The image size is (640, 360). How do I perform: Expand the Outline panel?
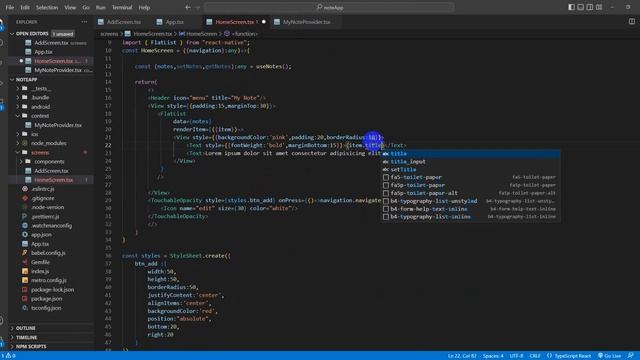coord(25,328)
